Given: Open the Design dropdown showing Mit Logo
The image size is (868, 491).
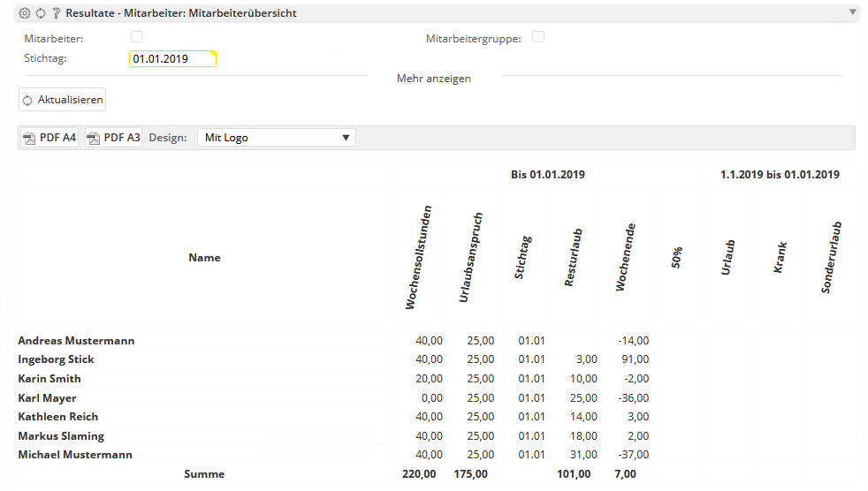Looking at the screenshot, I should click(276, 138).
